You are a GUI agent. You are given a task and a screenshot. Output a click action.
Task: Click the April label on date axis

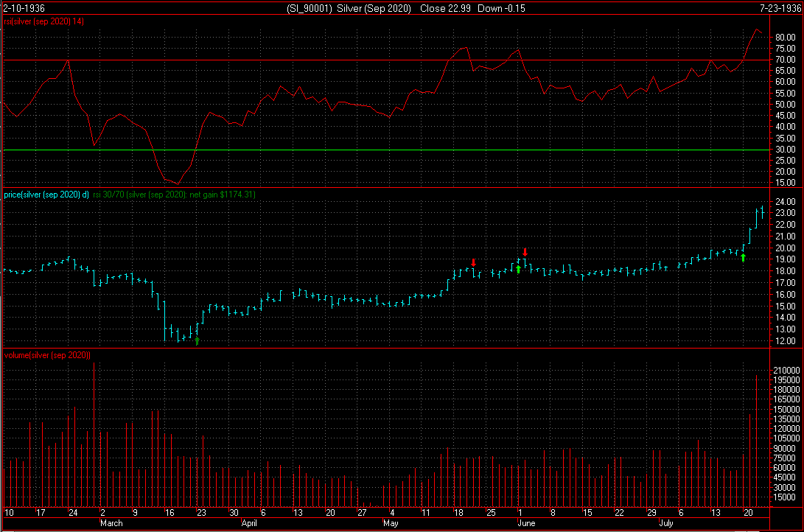248,523
